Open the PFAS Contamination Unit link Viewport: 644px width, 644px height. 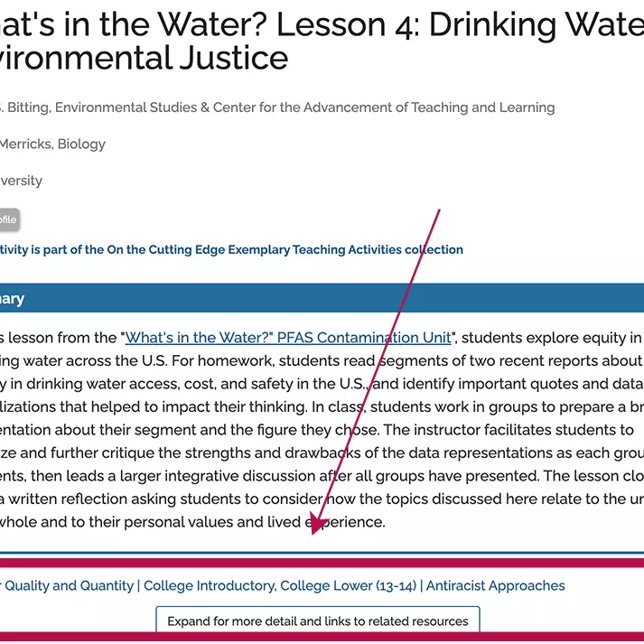click(287, 338)
